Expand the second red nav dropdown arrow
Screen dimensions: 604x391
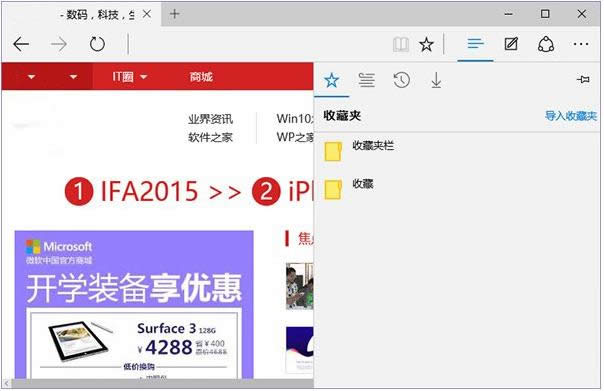click(x=73, y=77)
